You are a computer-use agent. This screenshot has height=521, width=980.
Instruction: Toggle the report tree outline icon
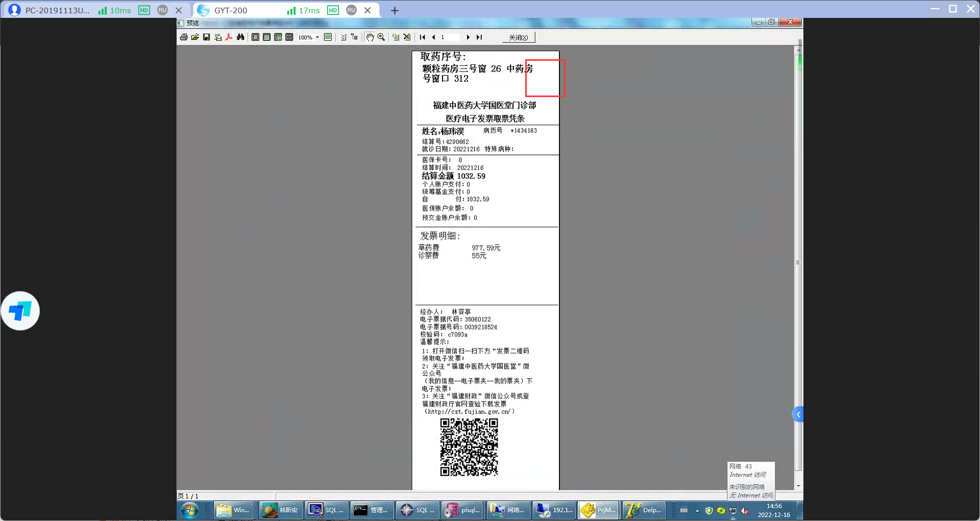pos(354,37)
